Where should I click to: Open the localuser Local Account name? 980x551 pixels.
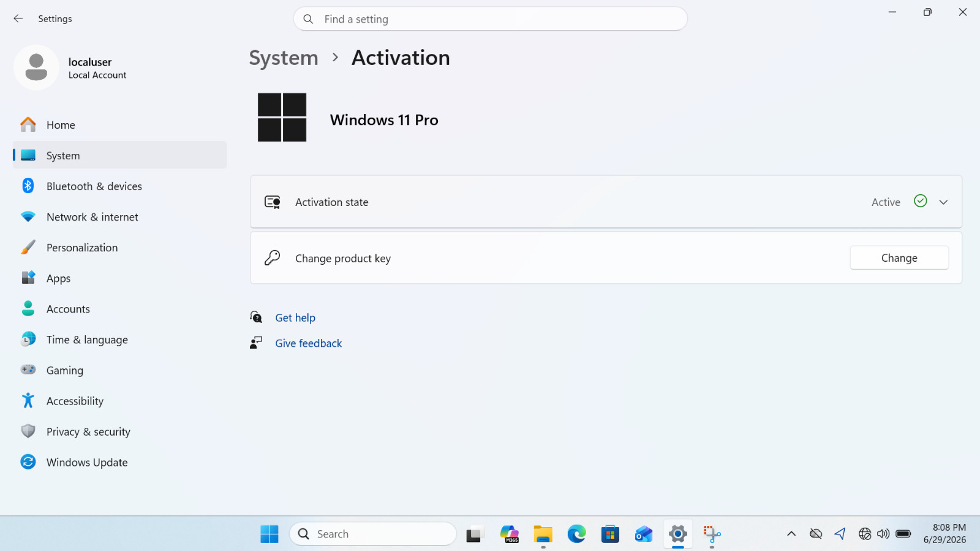(x=97, y=67)
